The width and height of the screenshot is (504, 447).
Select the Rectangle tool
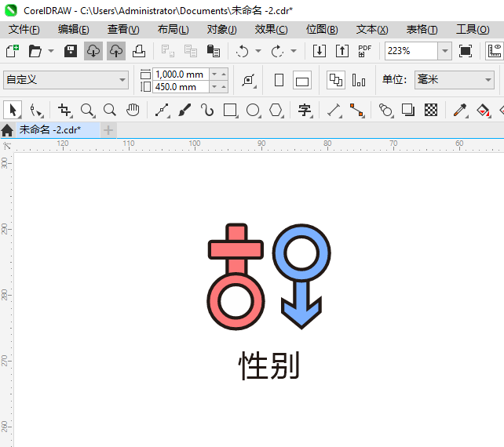coord(231,110)
